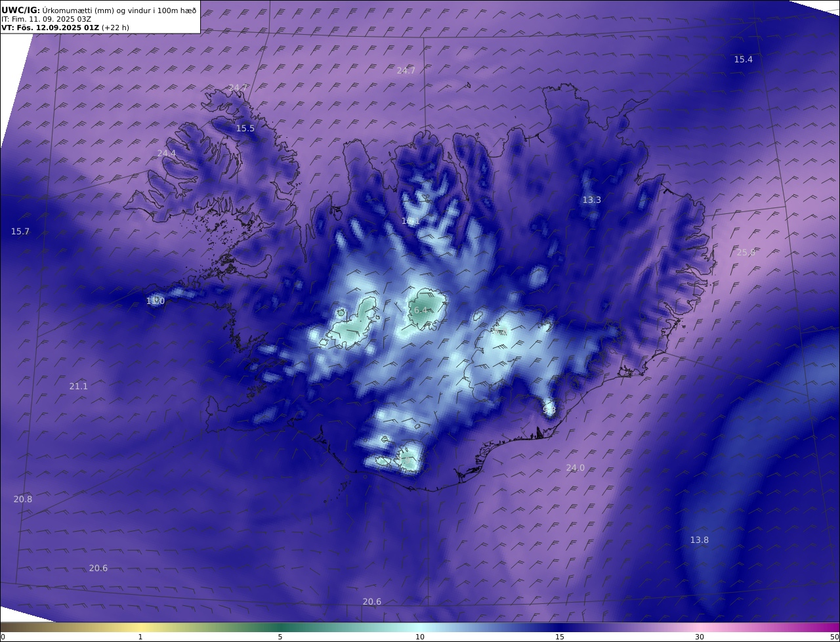Click the 15.4 value on the map
Image resolution: width=840 pixels, height=642 pixels.
pyautogui.click(x=743, y=59)
